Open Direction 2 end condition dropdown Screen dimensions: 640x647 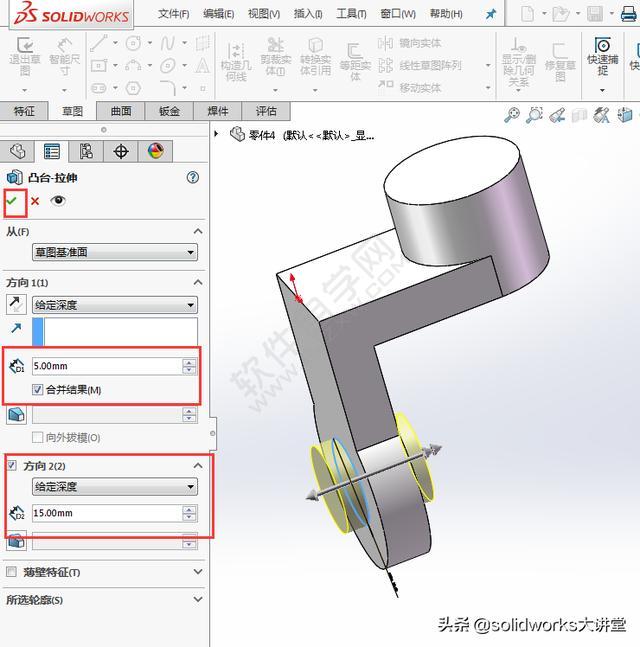pos(115,486)
